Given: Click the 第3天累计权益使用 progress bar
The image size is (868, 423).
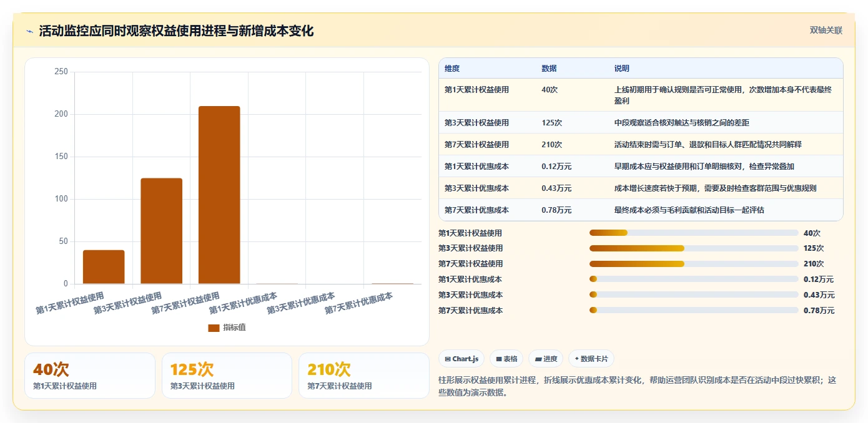Looking at the screenshot, I should point(694,248).
